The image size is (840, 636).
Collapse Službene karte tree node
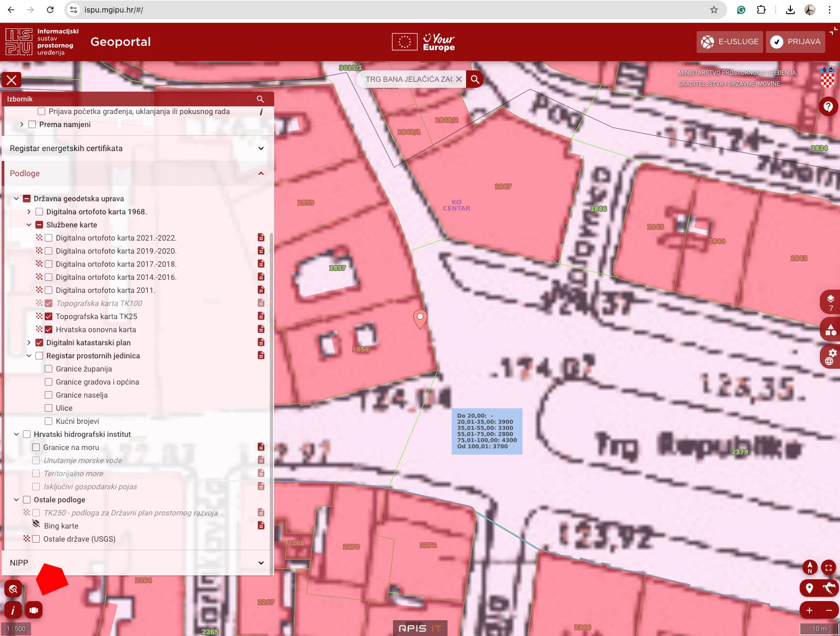29,225
